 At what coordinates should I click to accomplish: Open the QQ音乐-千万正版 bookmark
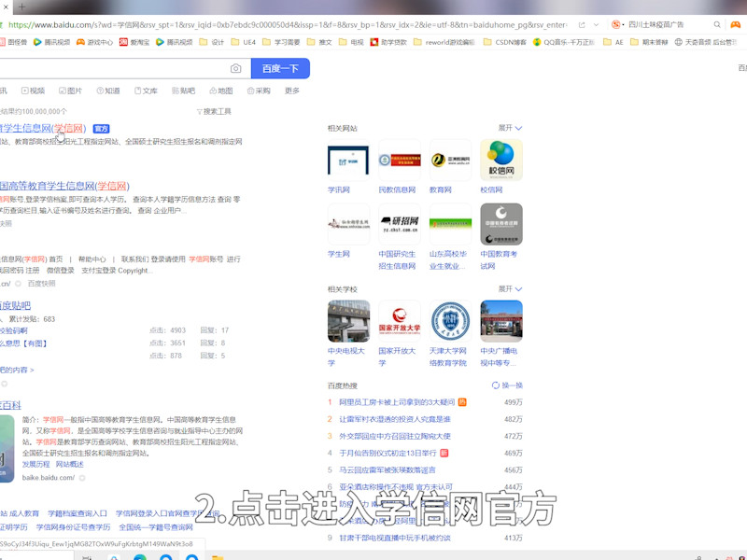tap(570, 42)
